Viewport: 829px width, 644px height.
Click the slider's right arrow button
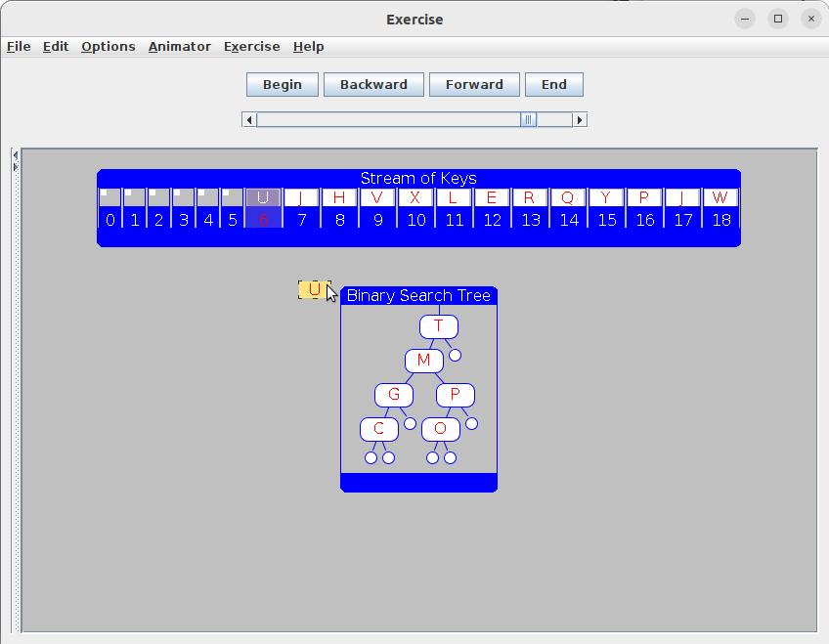[x=580, y=119]
